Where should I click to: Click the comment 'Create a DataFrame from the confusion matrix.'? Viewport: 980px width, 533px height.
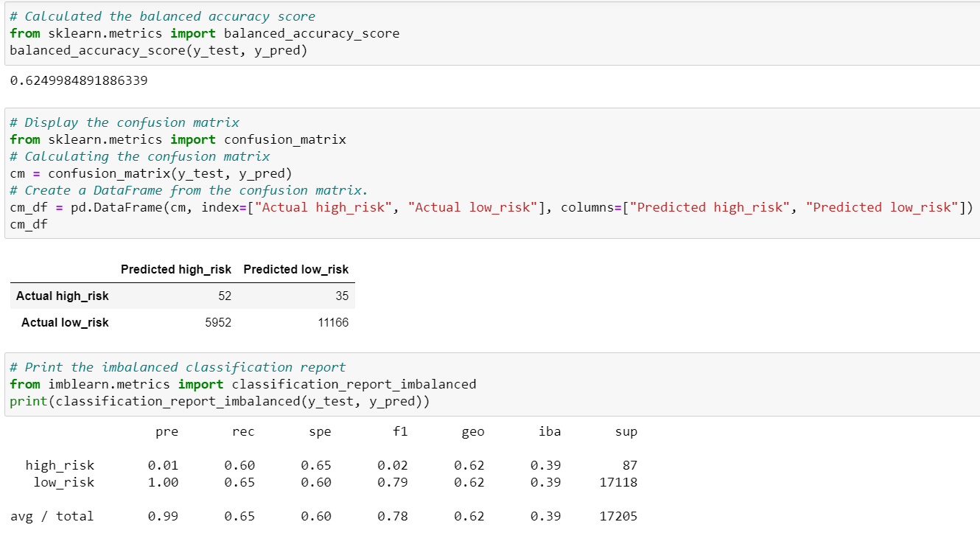(189, 190)
